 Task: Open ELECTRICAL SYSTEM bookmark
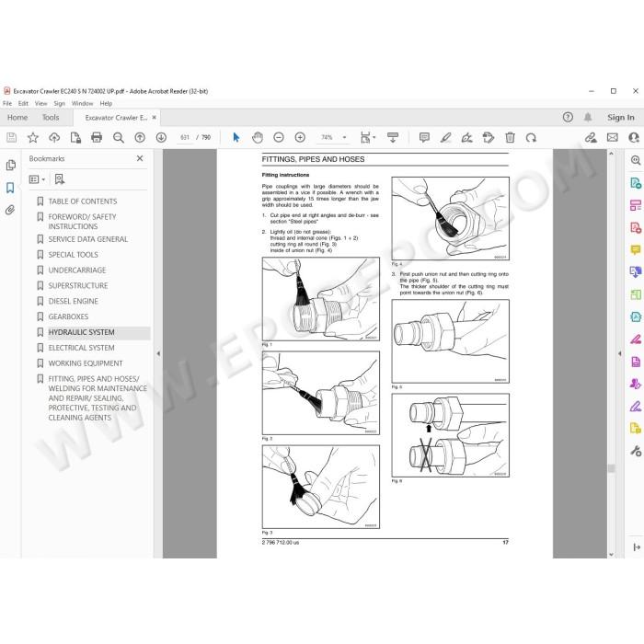tap(81, 348)
